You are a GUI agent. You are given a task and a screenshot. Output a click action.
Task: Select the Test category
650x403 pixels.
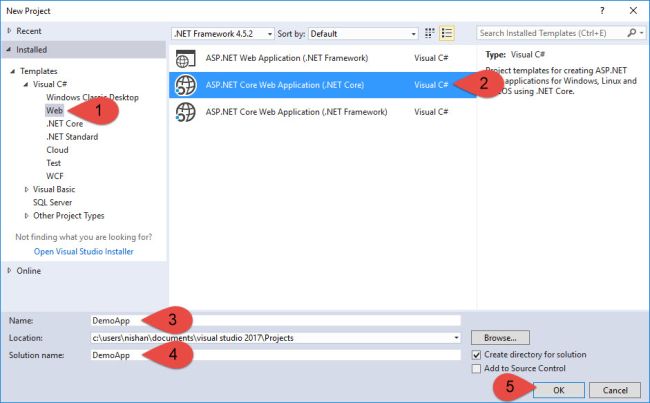53,163
